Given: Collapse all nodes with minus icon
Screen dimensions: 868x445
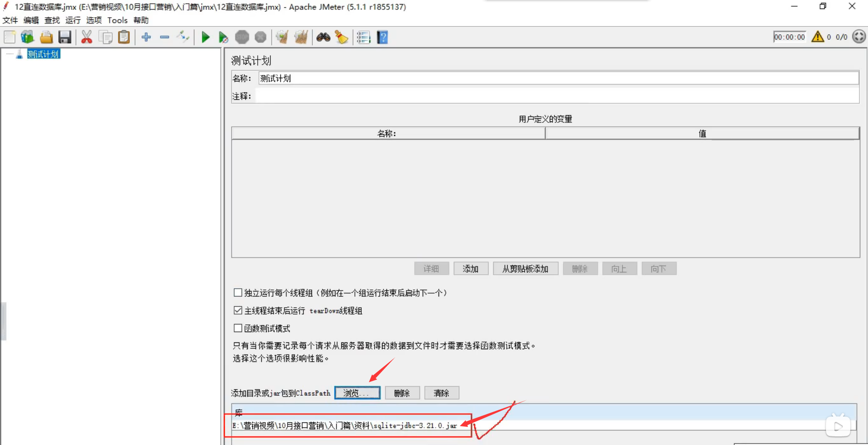Looking at the screenshot, I should tap(165, 37).
